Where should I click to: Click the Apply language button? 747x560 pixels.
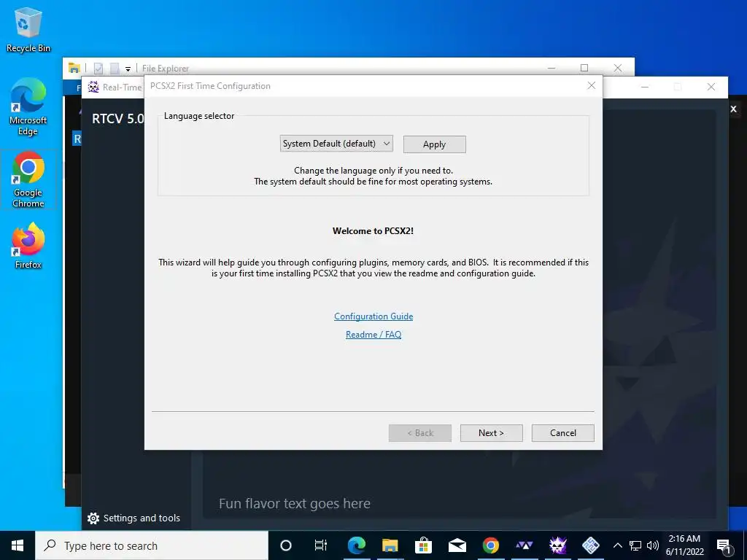click(x=435, y=144)
